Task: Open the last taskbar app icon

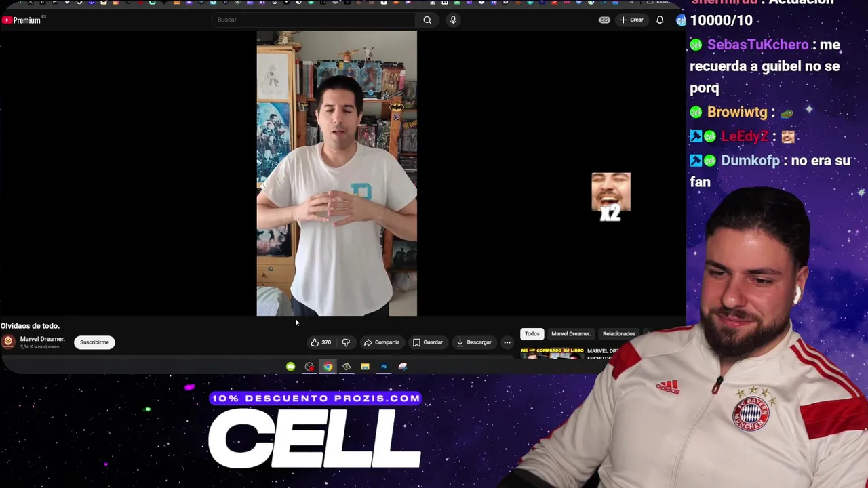Action: pos(403,367)
